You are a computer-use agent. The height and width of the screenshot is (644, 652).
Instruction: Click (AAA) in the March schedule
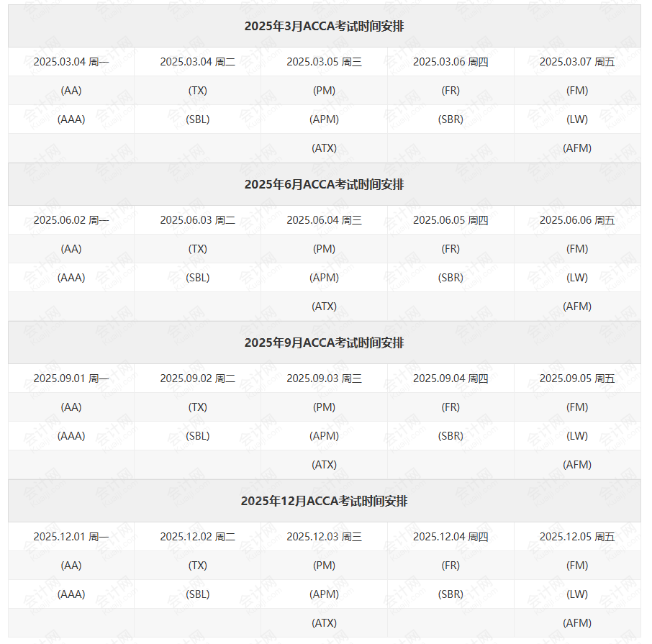(71, 119)
